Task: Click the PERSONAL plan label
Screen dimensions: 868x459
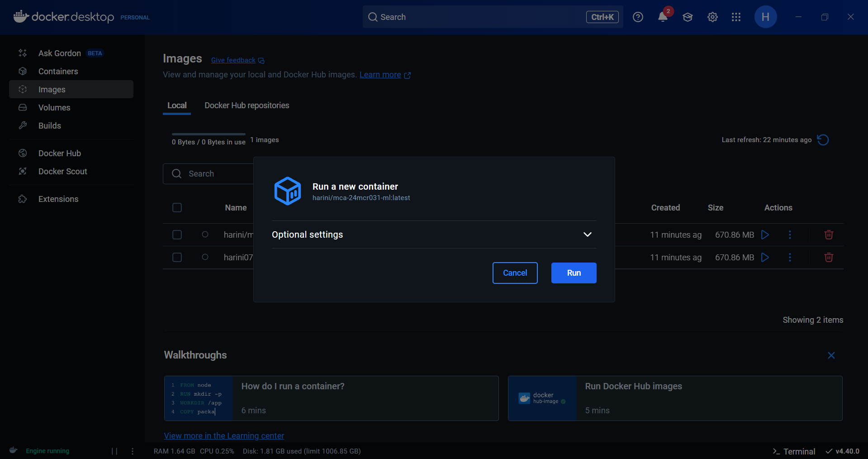Action: [135, 18]
